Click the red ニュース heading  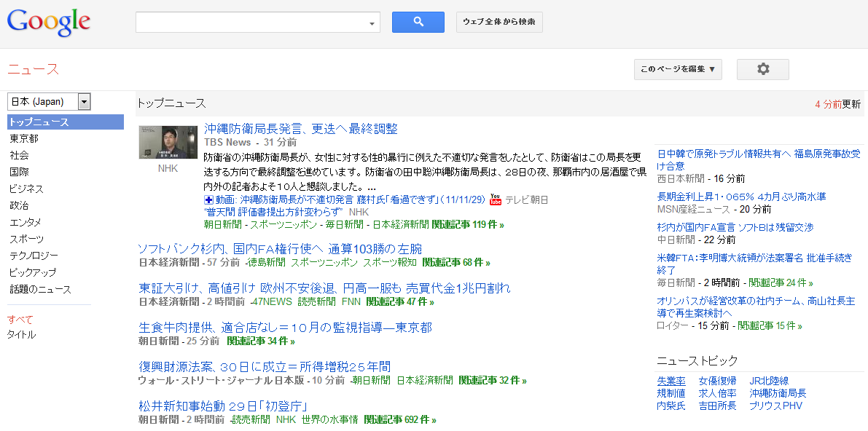coord(33,69)
